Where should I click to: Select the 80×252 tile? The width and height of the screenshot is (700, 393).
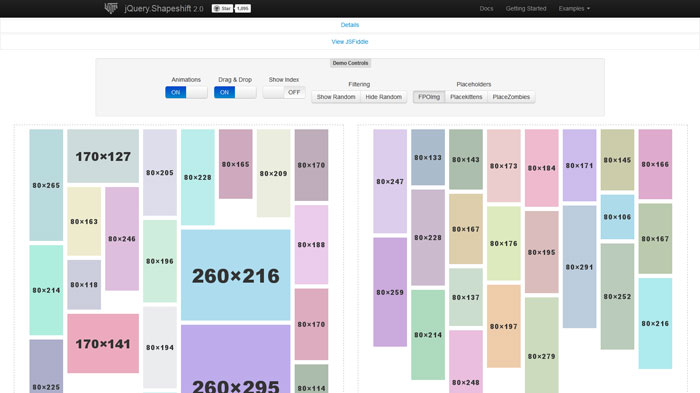pos(617,296)
